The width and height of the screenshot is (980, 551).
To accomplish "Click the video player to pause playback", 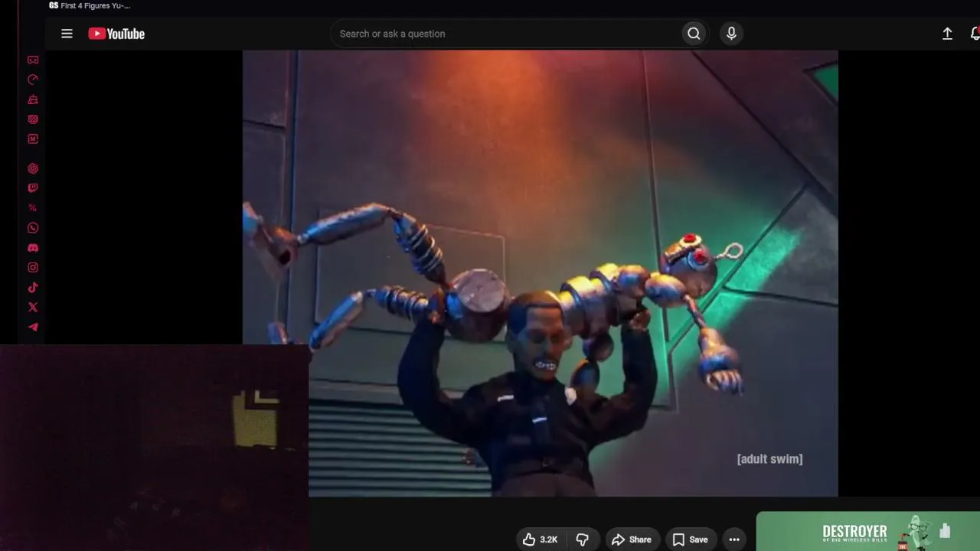I will 541,273.
